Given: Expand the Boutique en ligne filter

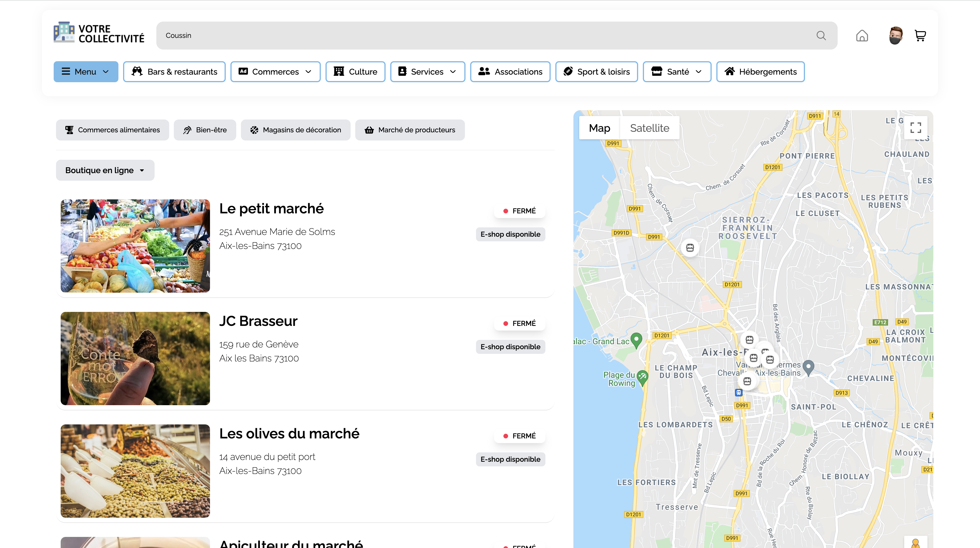Looking at the screenshot, I should tap(105, 170).
